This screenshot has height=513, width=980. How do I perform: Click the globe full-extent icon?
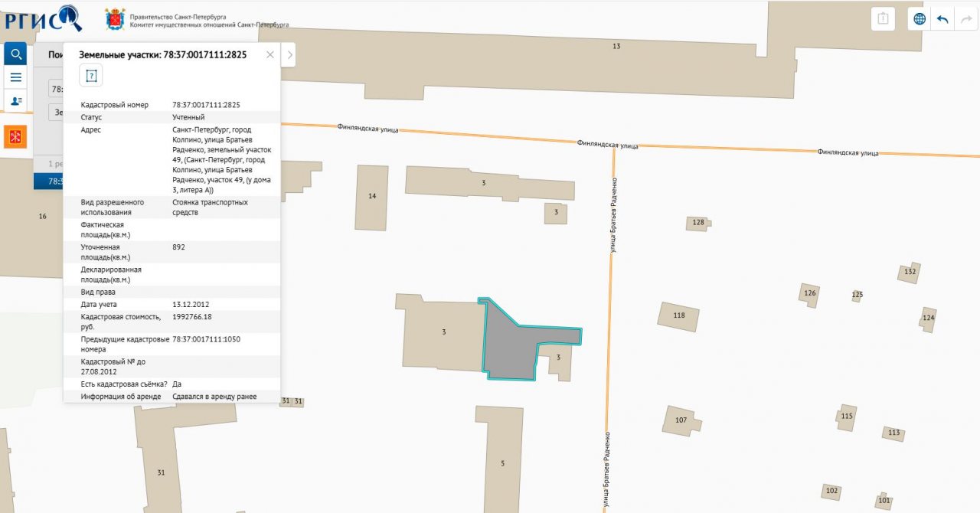(x=920, y=19)
